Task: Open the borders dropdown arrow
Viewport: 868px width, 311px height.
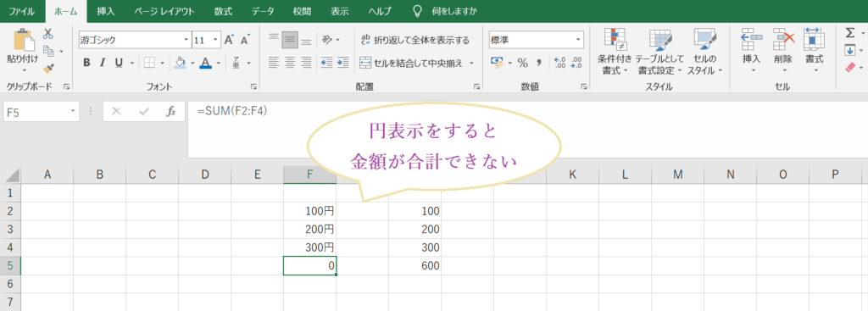Action: [162, 63]
